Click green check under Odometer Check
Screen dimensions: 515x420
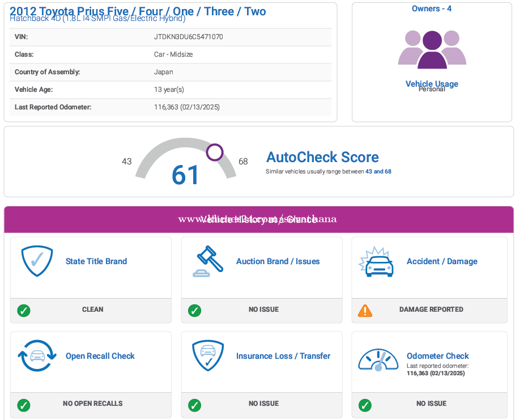click(365, 405)
